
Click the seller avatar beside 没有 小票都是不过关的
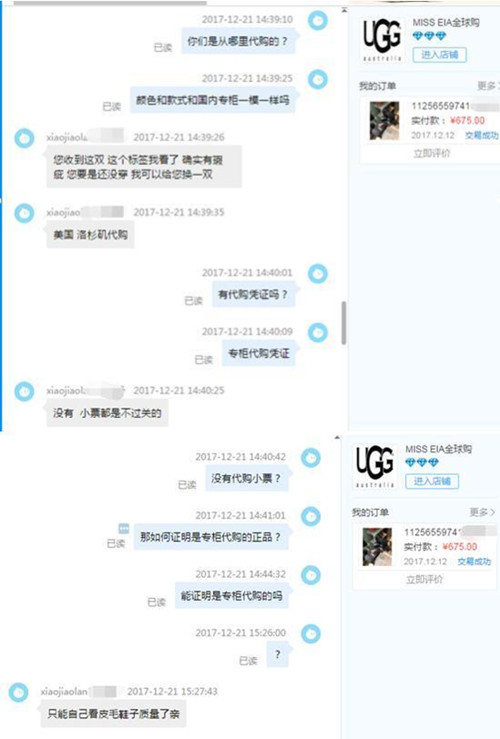coord(24,391)
